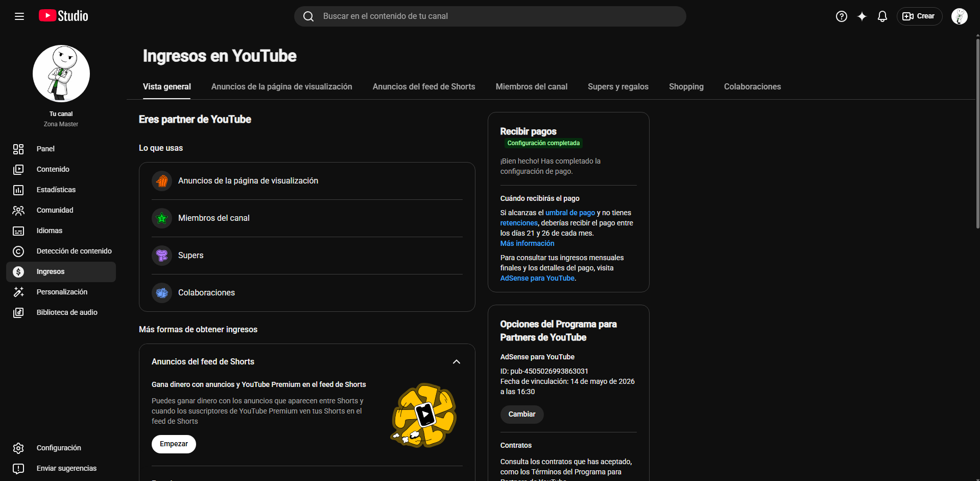Click the Panel dashboard icon

click(18, 149)
